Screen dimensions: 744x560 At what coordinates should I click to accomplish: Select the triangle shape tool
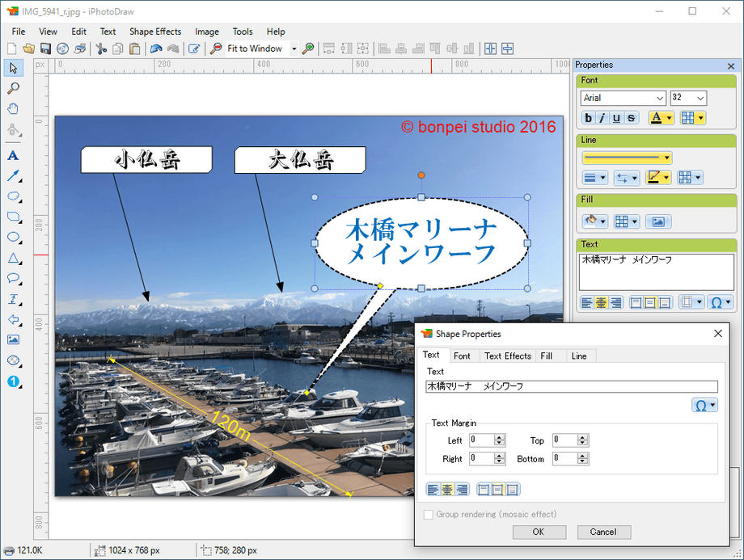(13, 258)
